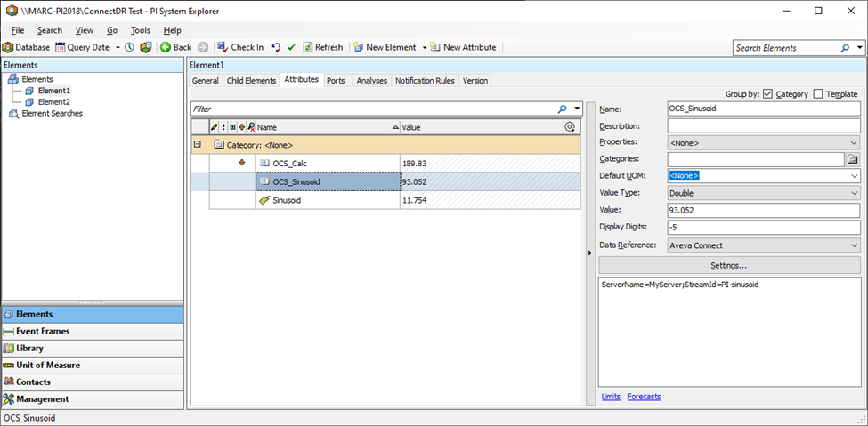Click the Filter magnifier search icon
The width and height of the screenshot is (868, 426).
(563, 109)
